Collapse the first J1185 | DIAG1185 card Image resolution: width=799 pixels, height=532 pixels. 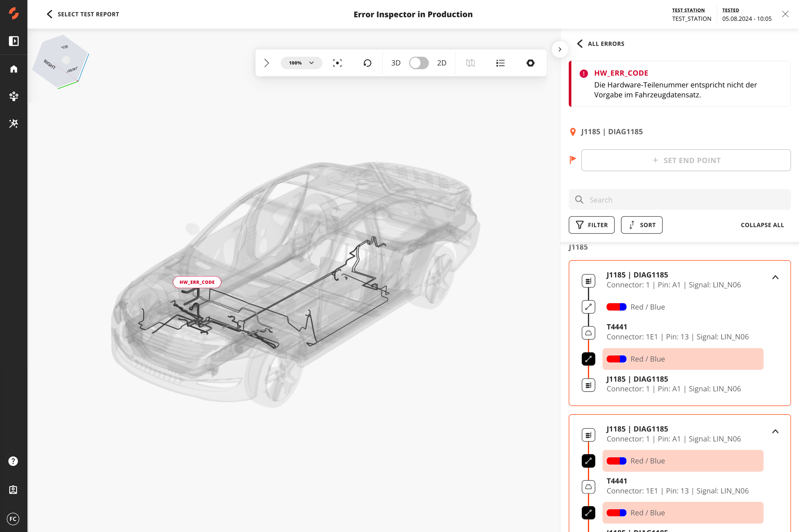coord(775,278)
